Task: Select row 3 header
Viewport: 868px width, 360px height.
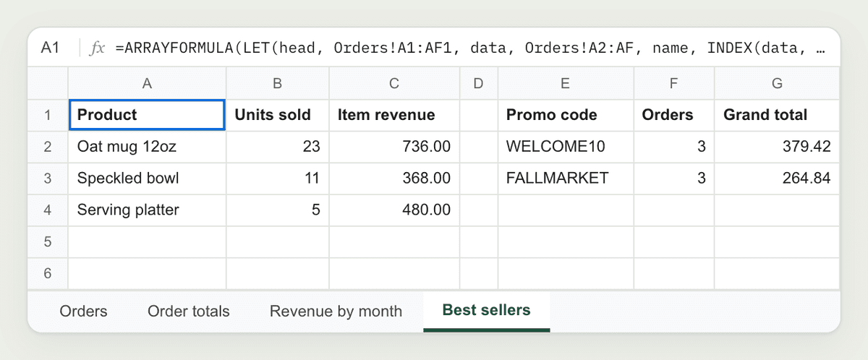Action: click(48, 178)
